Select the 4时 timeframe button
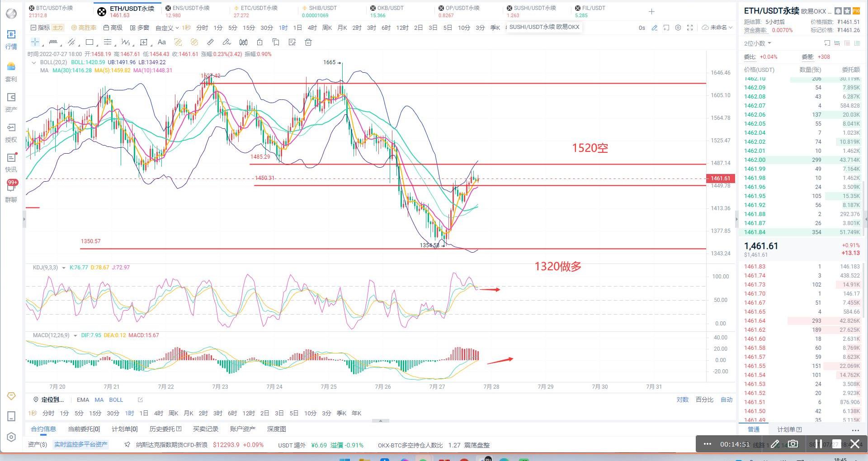The width and height of the screenshot is (868, 461). [312, 28]
